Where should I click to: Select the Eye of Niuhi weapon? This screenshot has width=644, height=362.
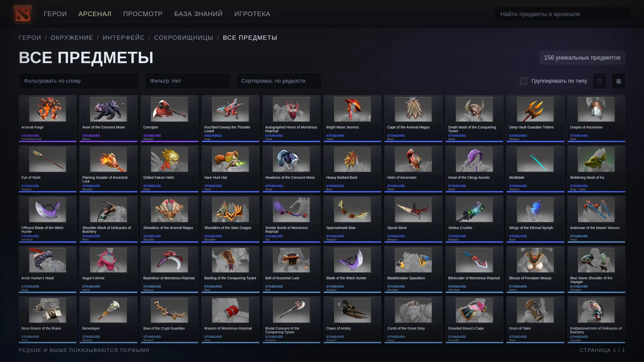48,169
